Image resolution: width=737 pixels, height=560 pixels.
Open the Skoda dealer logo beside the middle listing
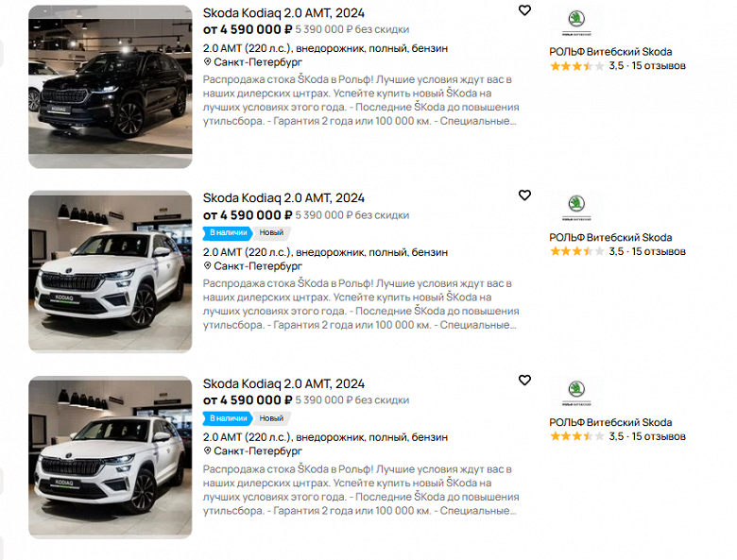[x=574, y=207]
